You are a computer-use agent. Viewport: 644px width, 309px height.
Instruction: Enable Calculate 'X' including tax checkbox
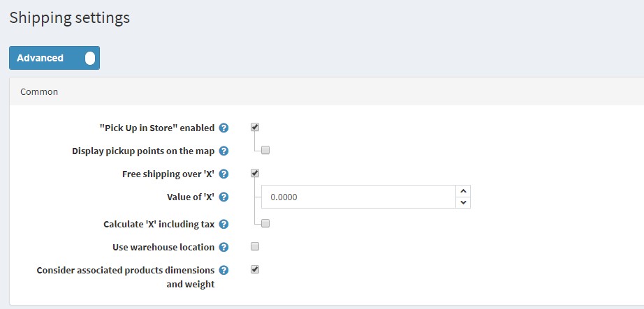tap(265, 224)
